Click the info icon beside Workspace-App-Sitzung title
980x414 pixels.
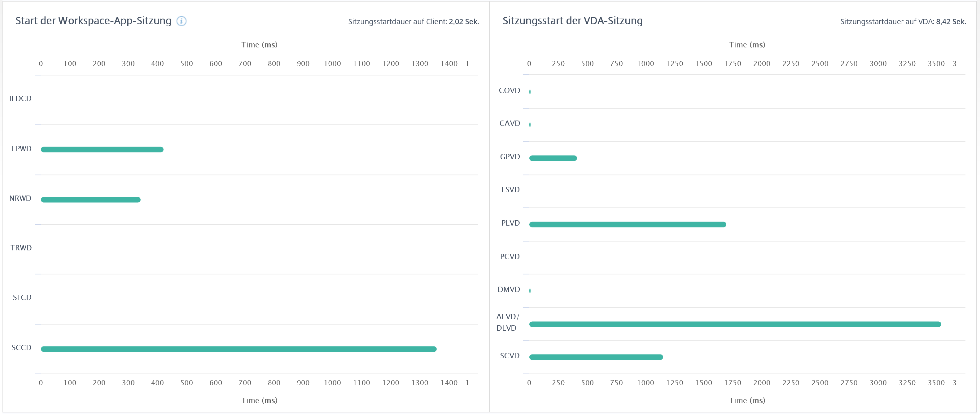point(182,21)
